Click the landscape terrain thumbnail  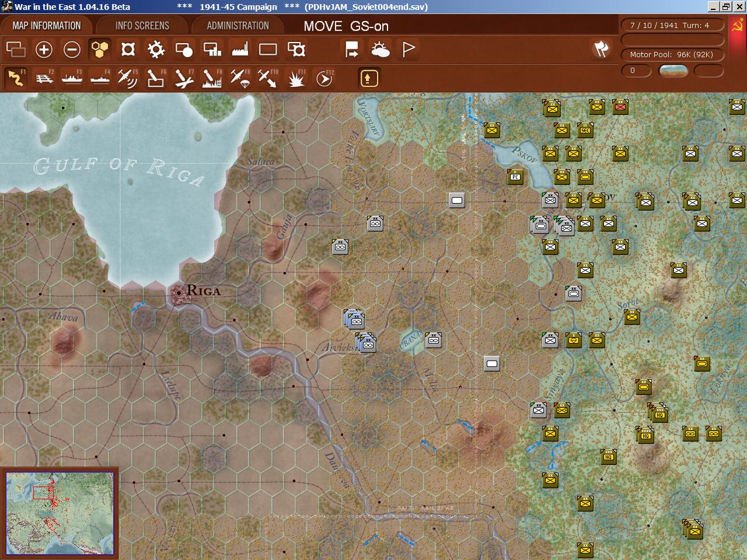[673, 71]
